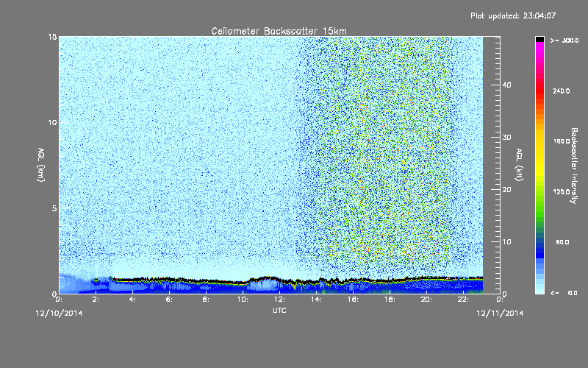Click the "6:" hour tick label

(x=169, y=300)
